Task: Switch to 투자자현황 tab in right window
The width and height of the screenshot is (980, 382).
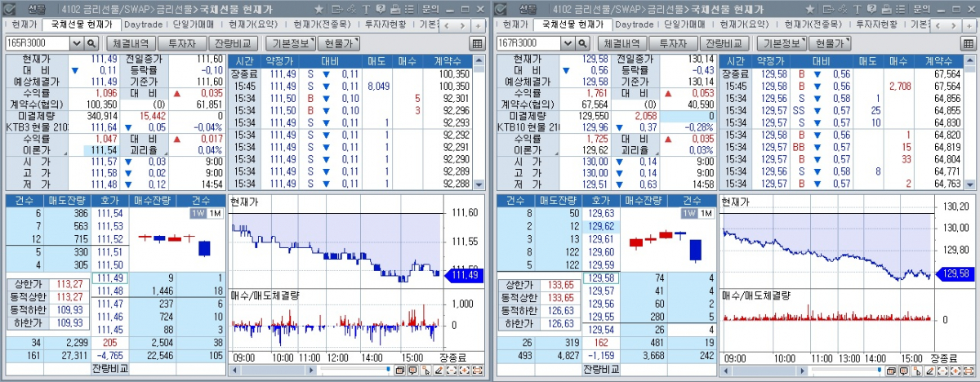Action: tap(877, 24)
